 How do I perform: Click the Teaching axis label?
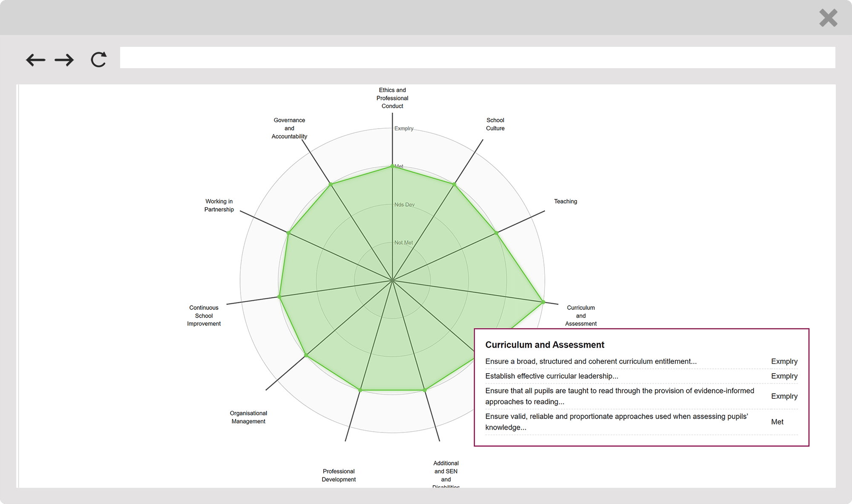coord(565,201)
